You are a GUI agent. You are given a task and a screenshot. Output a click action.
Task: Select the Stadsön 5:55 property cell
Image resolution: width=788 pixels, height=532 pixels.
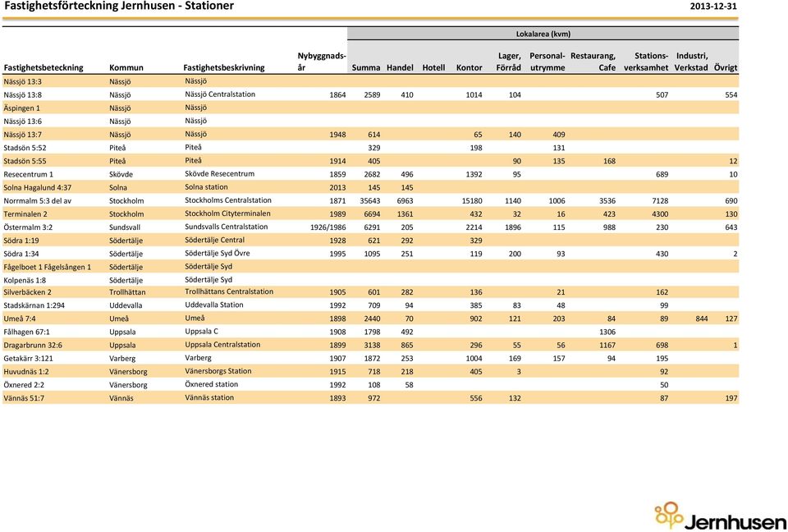25,161
